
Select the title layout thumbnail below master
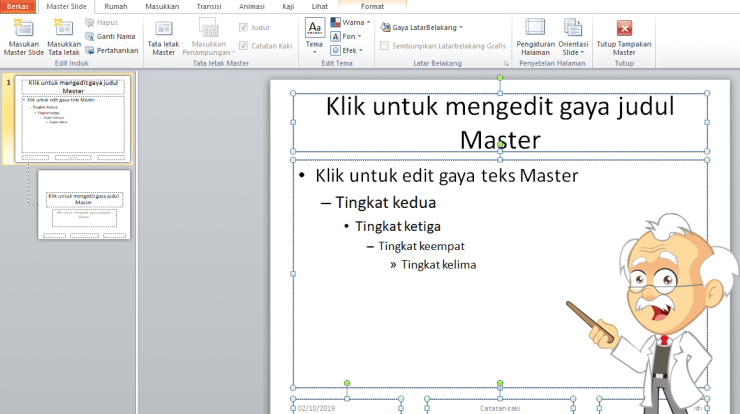click(x=84, y=204)
